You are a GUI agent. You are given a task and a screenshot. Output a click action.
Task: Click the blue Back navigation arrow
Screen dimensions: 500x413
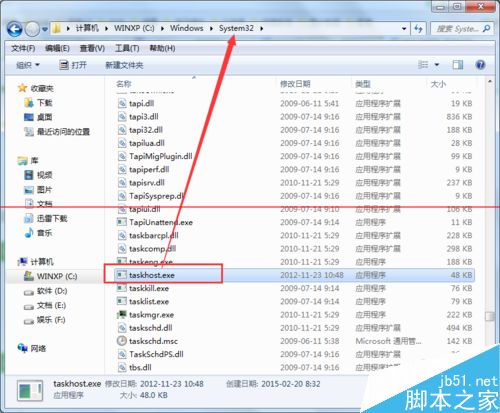point(14,29)
